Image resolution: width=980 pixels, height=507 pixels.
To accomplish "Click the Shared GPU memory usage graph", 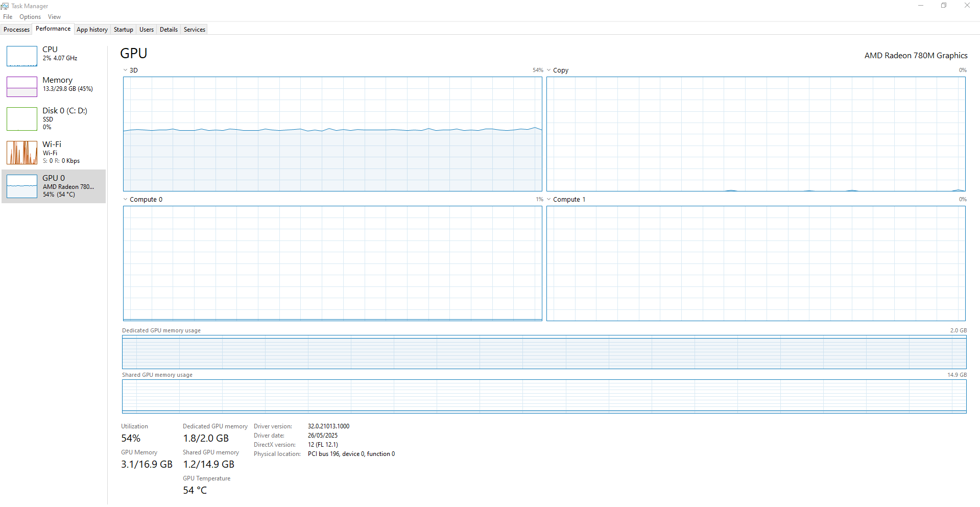I will point(544,396).
